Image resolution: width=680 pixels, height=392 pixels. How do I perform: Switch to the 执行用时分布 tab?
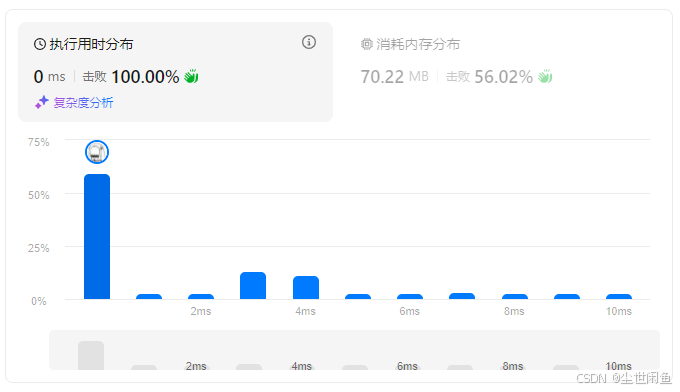pos(176,72)
